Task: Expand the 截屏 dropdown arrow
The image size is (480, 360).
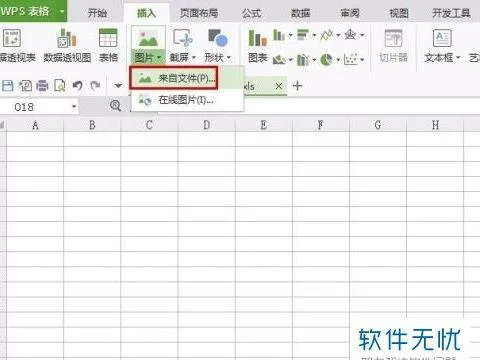Action: coord(194,58)
